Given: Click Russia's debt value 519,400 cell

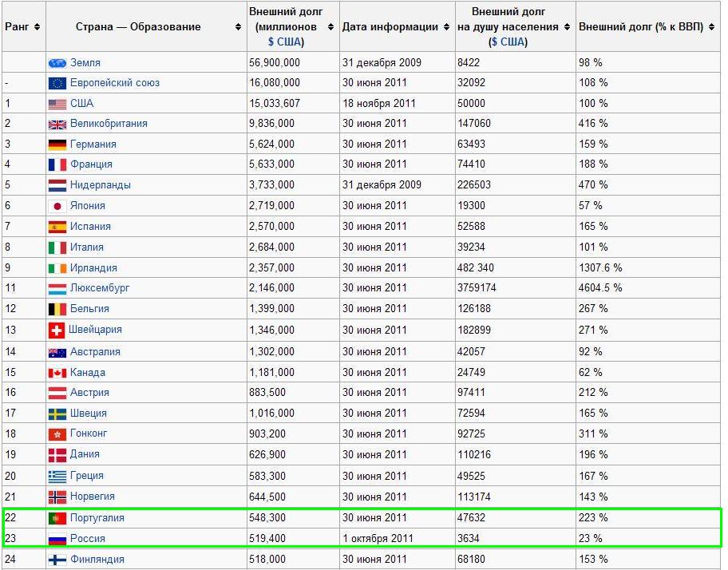Looking at the screenshot, I should click(271, 539).
